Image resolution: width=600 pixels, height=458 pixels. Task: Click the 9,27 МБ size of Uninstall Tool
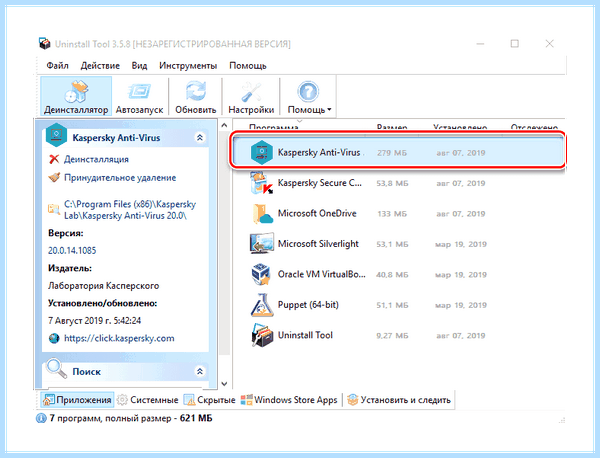coord(392,336)
